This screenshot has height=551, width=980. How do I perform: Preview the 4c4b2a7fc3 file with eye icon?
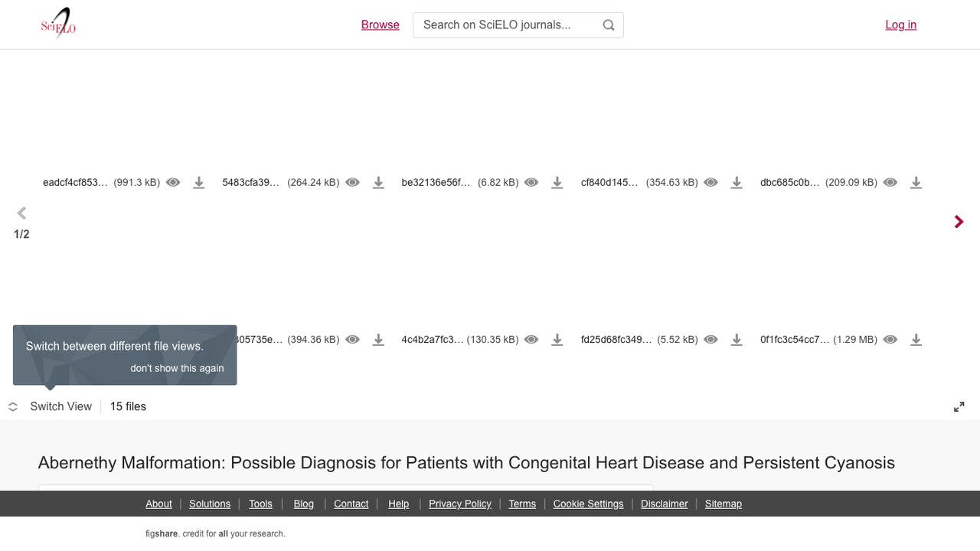531,339
